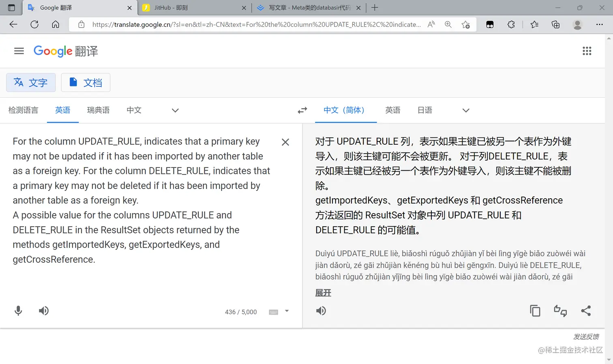Expand more source languages
The width and height of the screenshot is (613, 364).
point(175,110)
